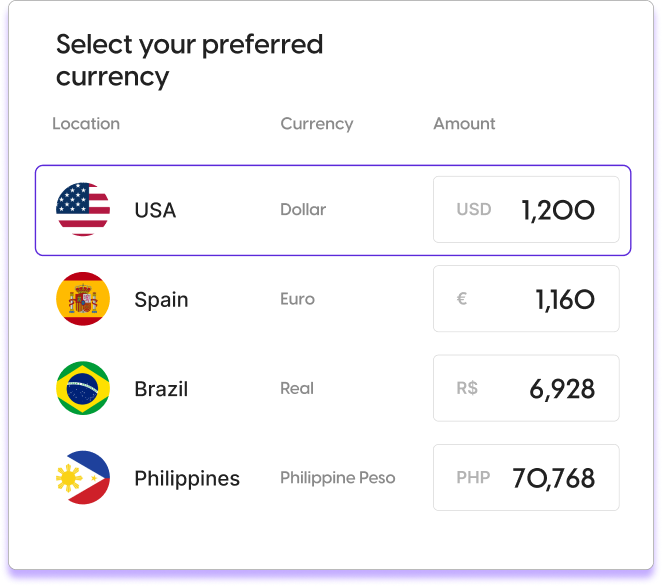Select the Dollar currency label
Screen dimensions: 662x586
pos(303,209)
